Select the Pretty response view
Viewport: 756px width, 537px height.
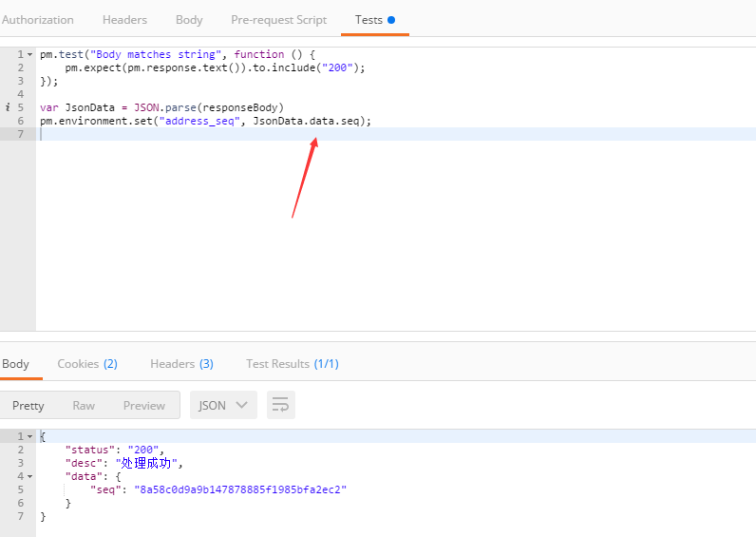pyautogui.click(x=28, y=405)
